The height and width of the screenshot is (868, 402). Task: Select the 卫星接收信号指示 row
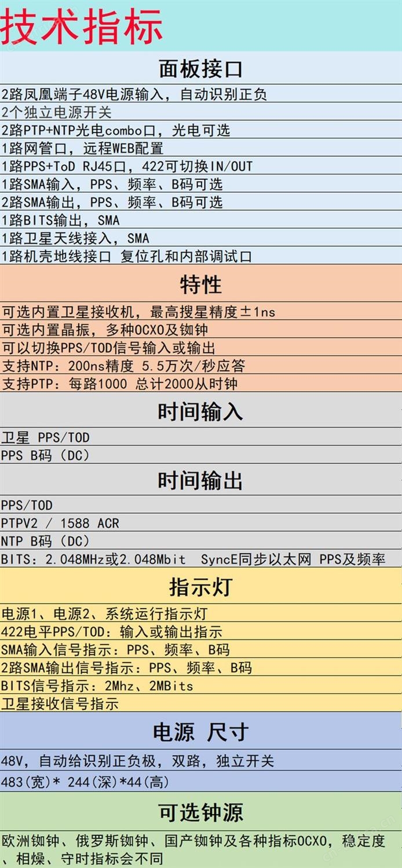pos(60,704)
